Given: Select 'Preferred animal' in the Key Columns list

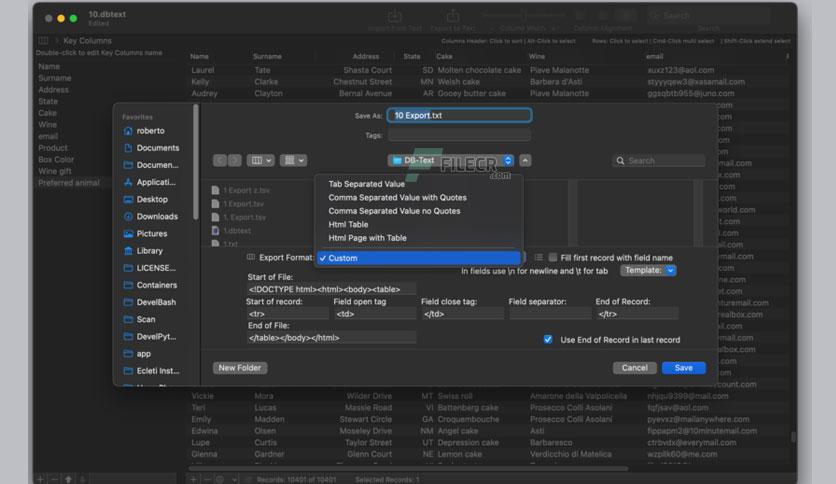Looking at the screenshot, I should click(69, 183).
